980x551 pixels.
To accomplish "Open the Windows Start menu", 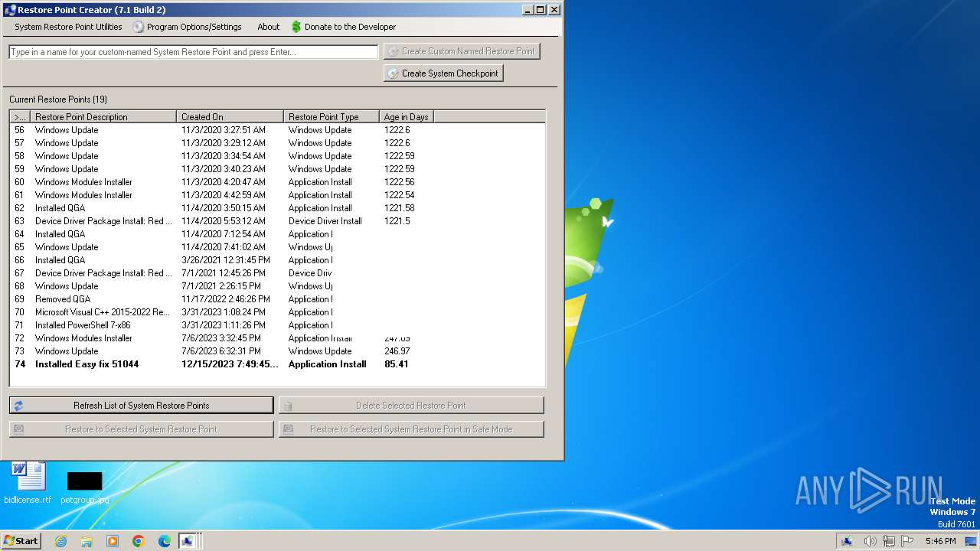I will click(x=21, y=540).
